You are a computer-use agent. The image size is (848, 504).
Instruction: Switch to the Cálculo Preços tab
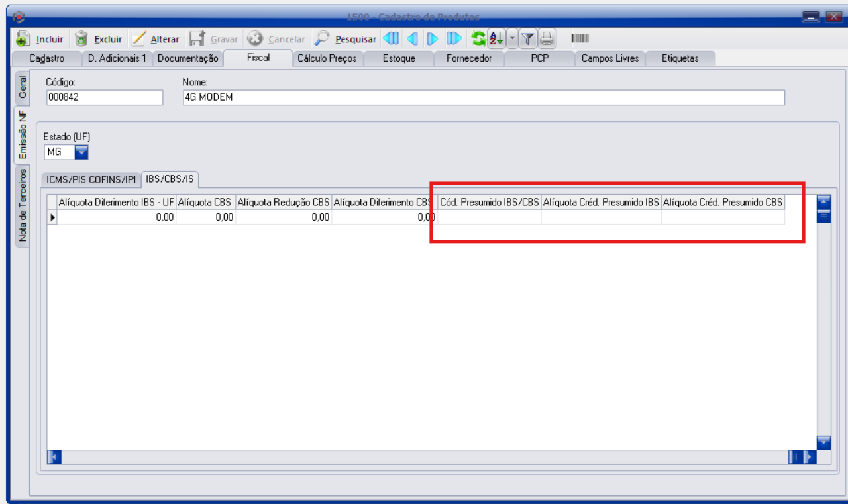(x=327, y=58)
